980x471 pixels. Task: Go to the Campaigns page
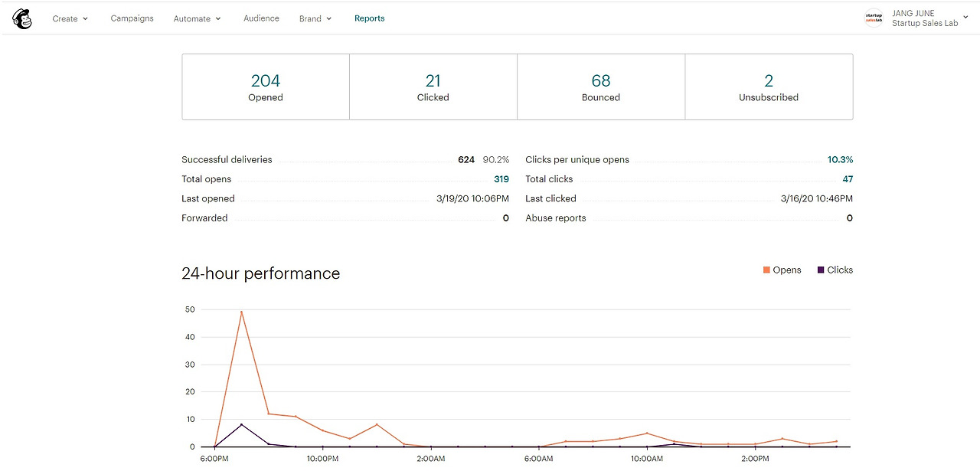pos(132,18)
